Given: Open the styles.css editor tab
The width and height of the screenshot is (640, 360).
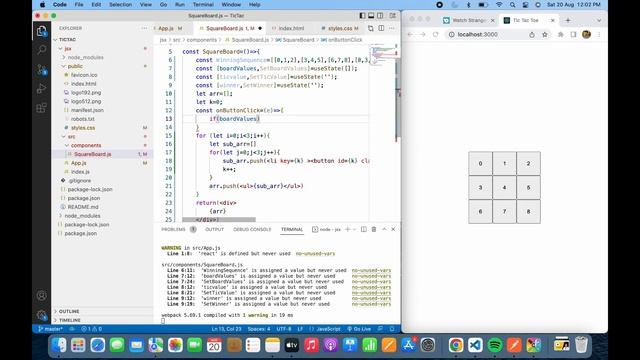Looking at the screenshot, I should 340,28.
